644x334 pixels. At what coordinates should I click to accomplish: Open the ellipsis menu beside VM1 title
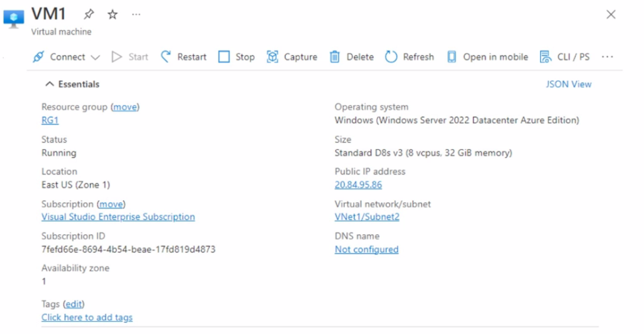136,15
